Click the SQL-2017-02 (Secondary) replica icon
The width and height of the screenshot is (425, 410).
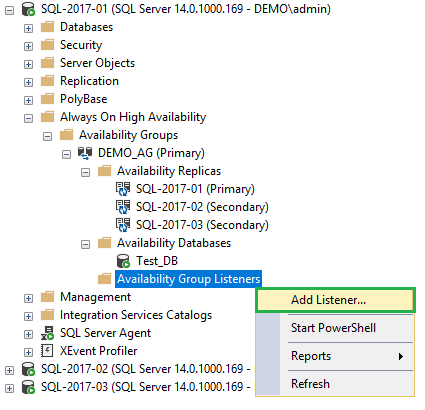pyautogui.click(x=123, y=207)
